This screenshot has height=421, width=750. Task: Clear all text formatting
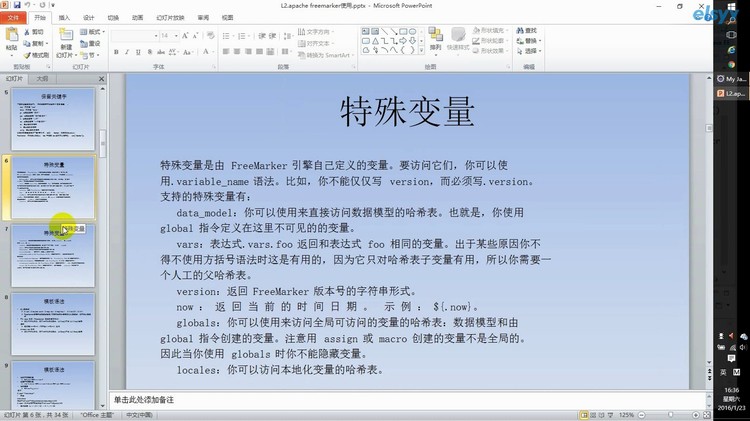[210, 36]
